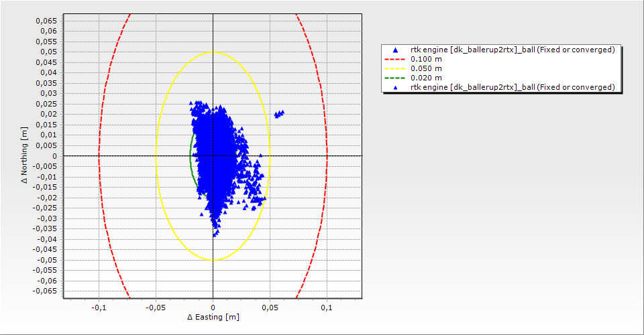Click the "-0,065" Northing tick label
The height and width of the screenshot is (335, 644).
click(x=45, y=291)
